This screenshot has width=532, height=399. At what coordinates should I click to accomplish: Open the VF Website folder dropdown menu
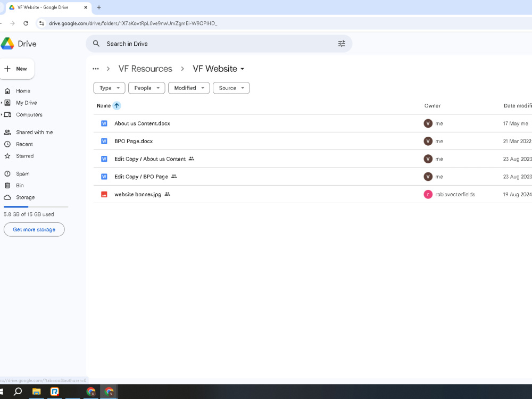coord(242,69)
